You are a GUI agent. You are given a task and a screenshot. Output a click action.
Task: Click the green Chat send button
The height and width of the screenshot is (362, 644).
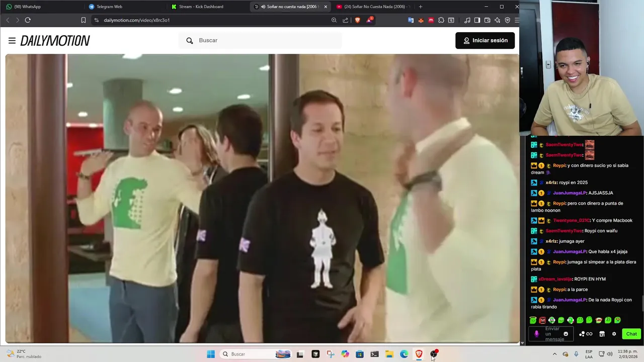(x=631, y=334)
